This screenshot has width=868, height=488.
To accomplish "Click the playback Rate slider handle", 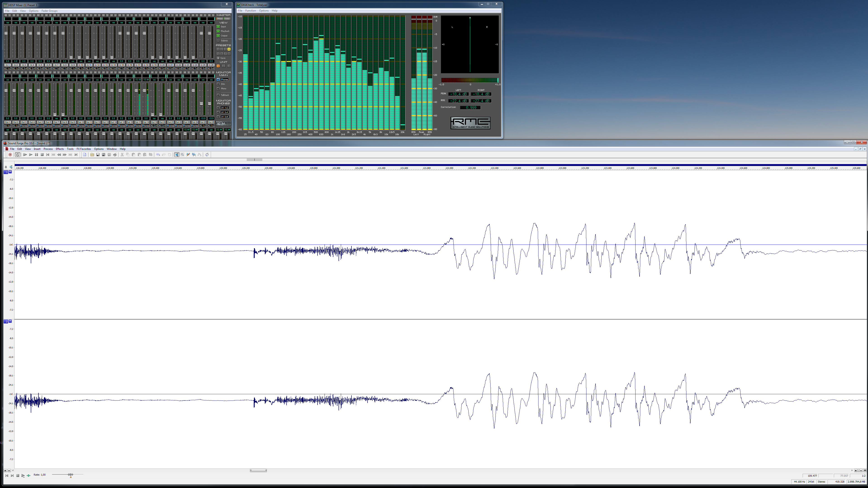I will pyautogui.click(x=70, y=474).
